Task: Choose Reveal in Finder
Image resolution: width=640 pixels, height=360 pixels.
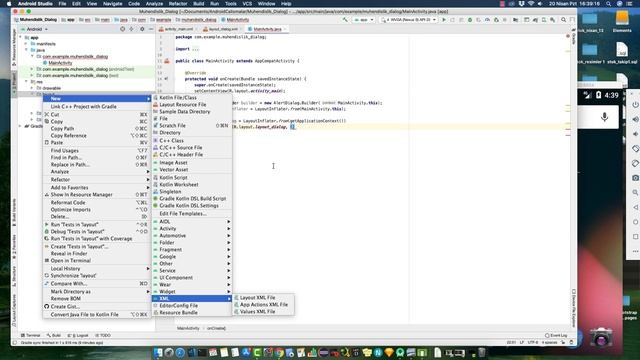Action: click(x=97, y=253)
